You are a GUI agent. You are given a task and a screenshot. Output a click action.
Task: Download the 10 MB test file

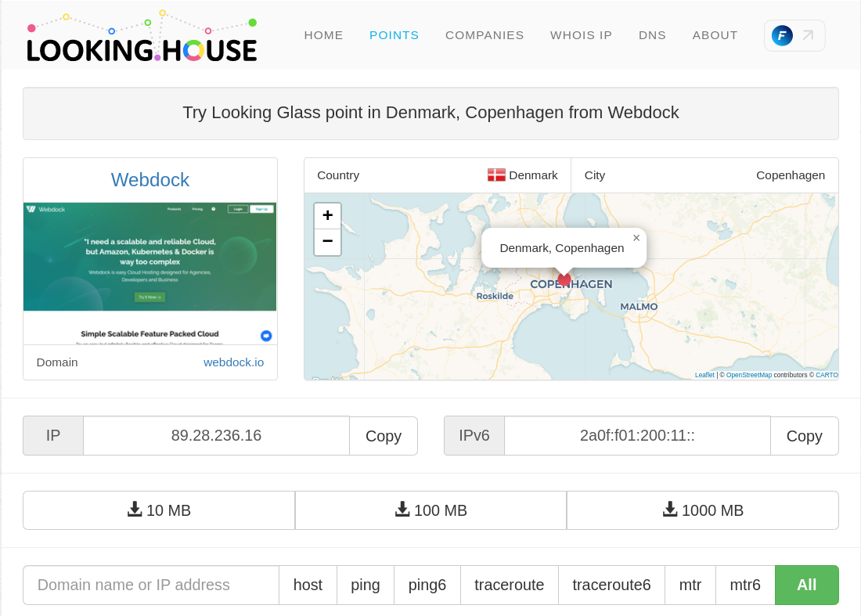[x=159, y=510]
